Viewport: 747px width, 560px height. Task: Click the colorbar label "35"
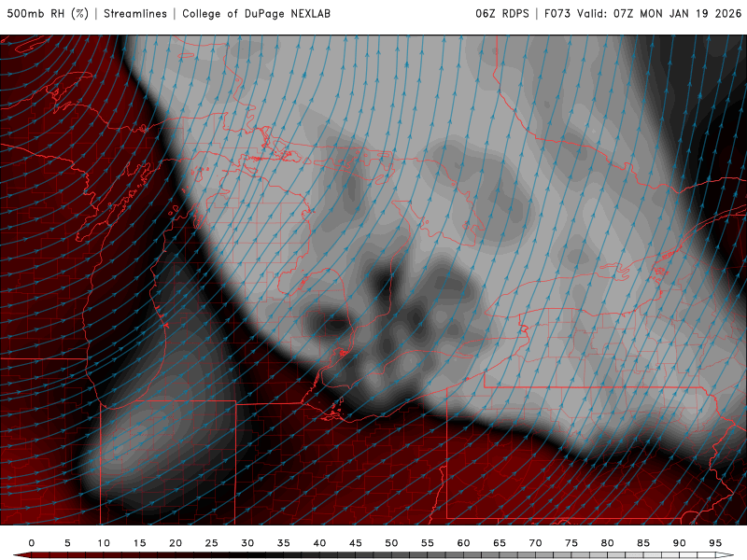click(x=284, y=543)
